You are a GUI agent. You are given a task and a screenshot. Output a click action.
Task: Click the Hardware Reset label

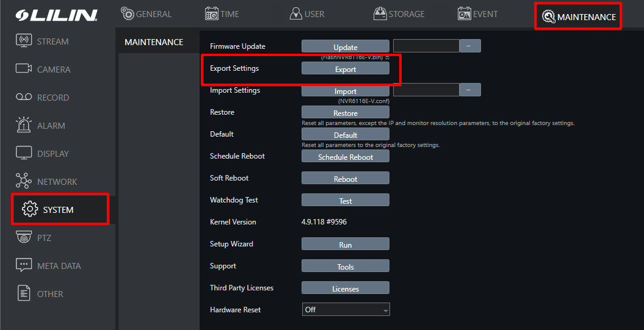click(235, 310)
